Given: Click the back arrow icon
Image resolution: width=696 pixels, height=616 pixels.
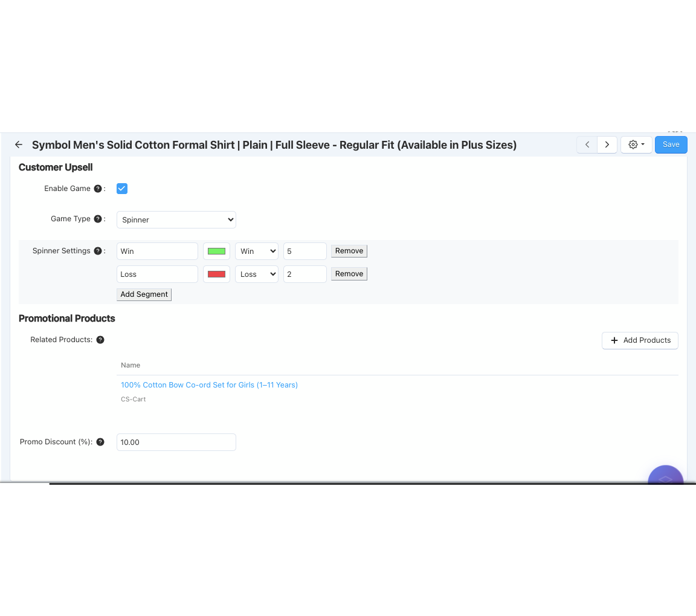Looking at the screenshot, I should click(x=19, y=145).
